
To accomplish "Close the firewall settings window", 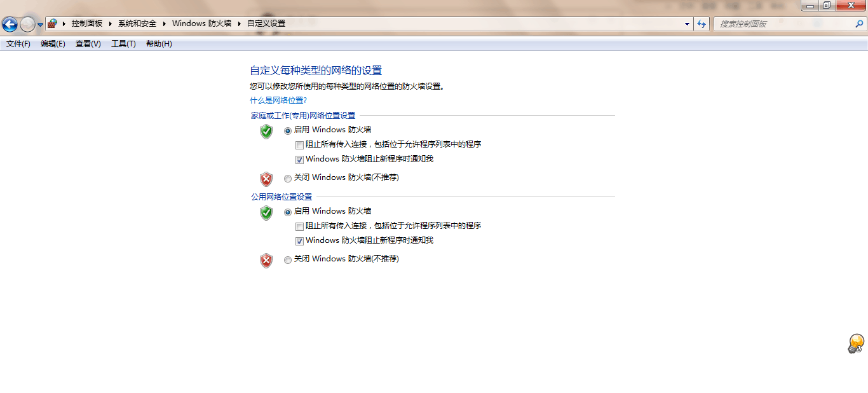I will pyautogui.click(x=850, y=5).
